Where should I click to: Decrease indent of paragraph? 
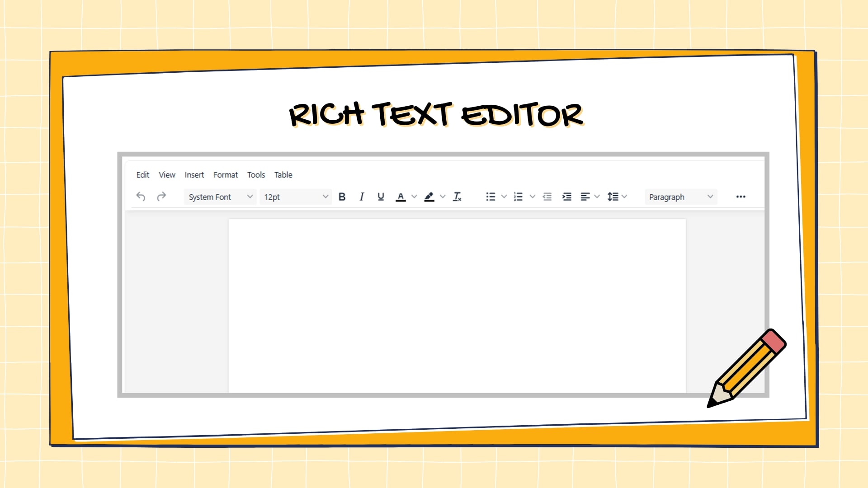pyautogui.click(x=547, y=197)
